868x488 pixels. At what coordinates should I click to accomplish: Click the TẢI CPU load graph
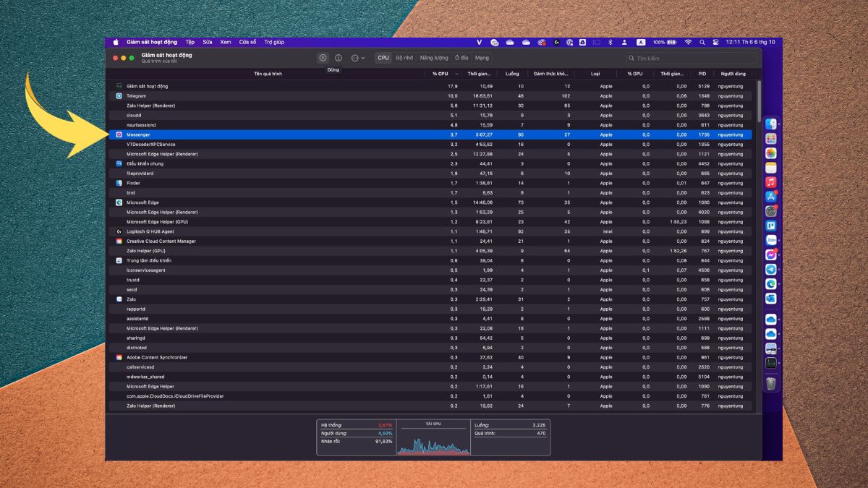click(433, 437)
